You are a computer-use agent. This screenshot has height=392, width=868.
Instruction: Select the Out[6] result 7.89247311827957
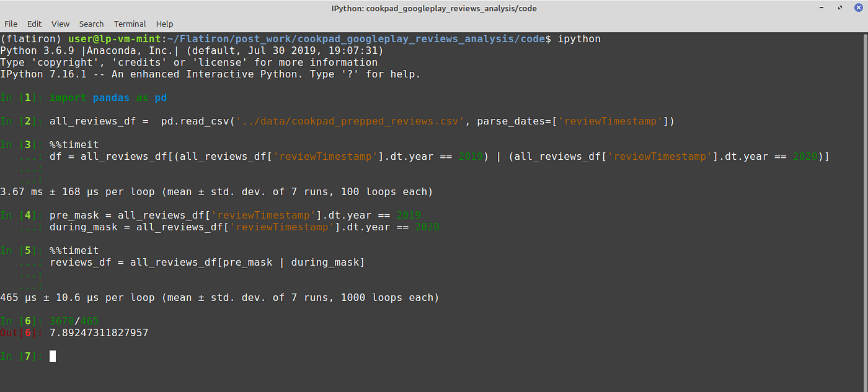point(99,333)
